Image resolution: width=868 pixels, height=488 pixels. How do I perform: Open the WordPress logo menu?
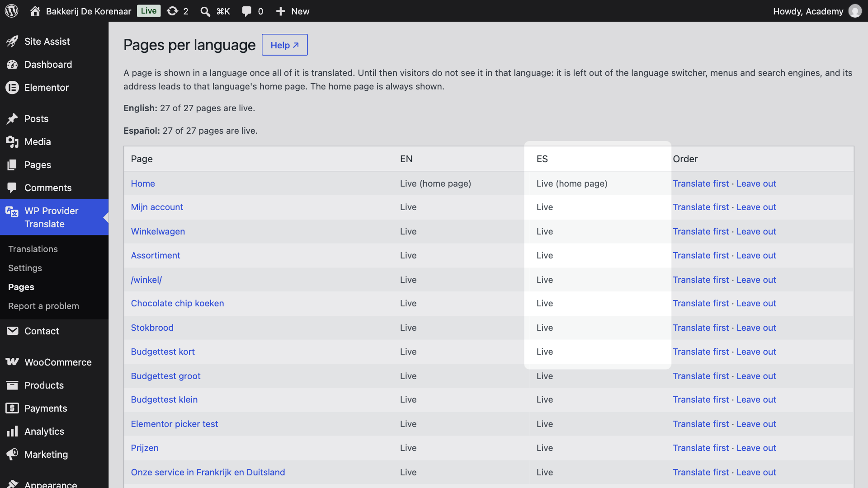tap(12, 11)
